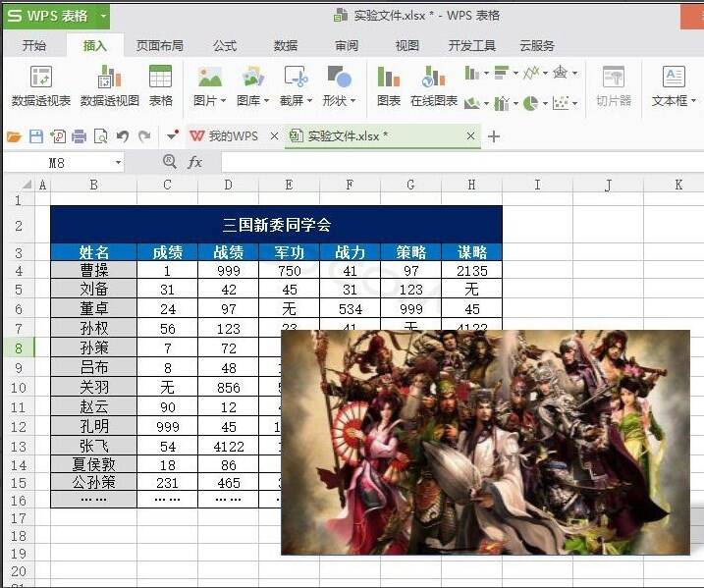The height and width of the screenshot is (588, 704).
Task: Click the select-all corner of the sheet
Action: coord(27,185)
